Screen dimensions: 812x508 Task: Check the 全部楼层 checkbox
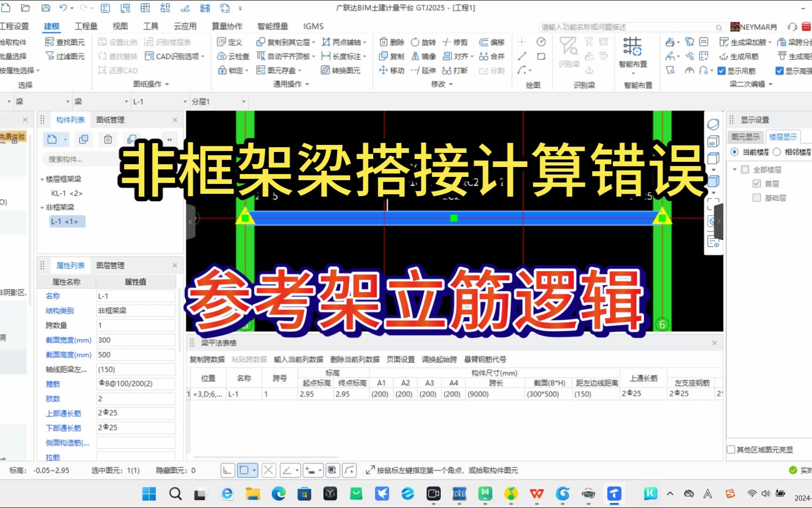[745, 170]
